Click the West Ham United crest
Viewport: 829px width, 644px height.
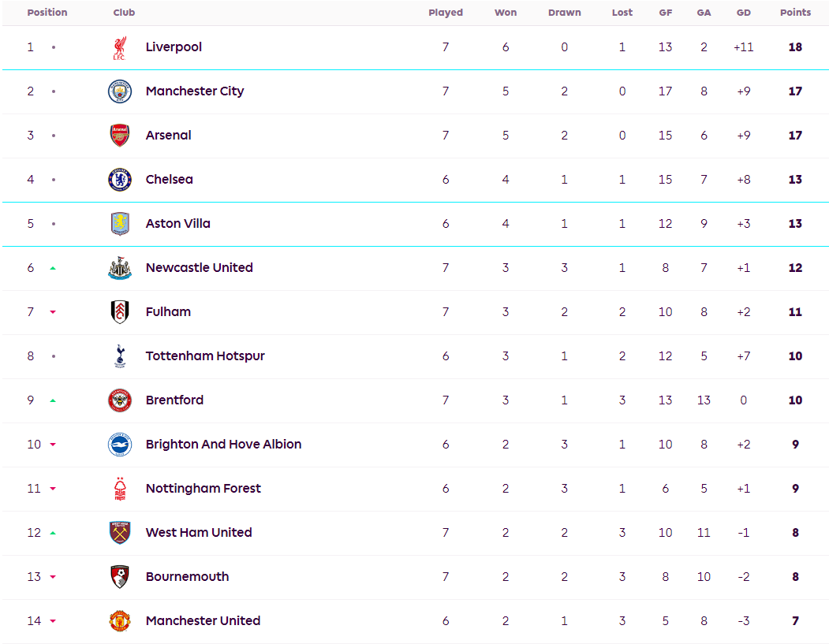(x=119, y=533)
